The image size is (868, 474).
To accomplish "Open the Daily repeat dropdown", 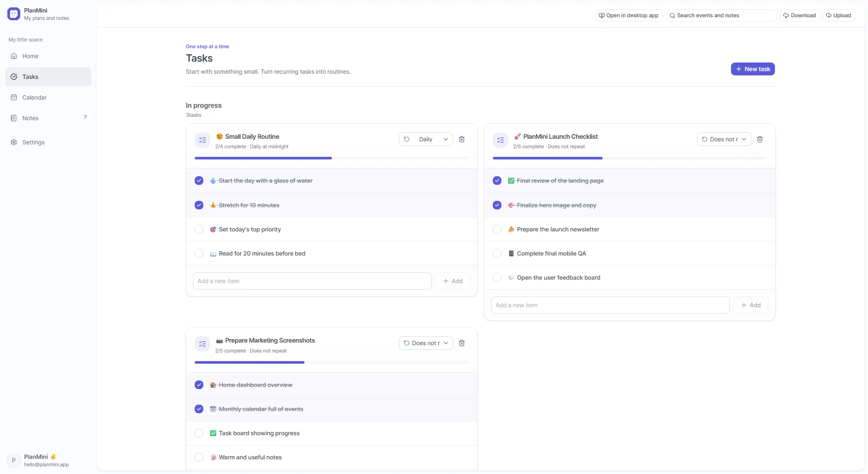I will click(x=426, y=139).
